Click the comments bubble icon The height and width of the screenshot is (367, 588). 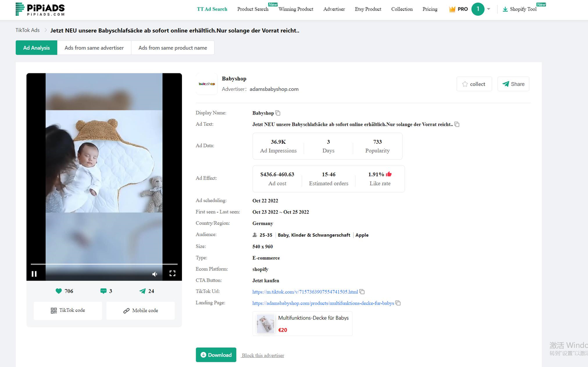click(x=103, y=291)
